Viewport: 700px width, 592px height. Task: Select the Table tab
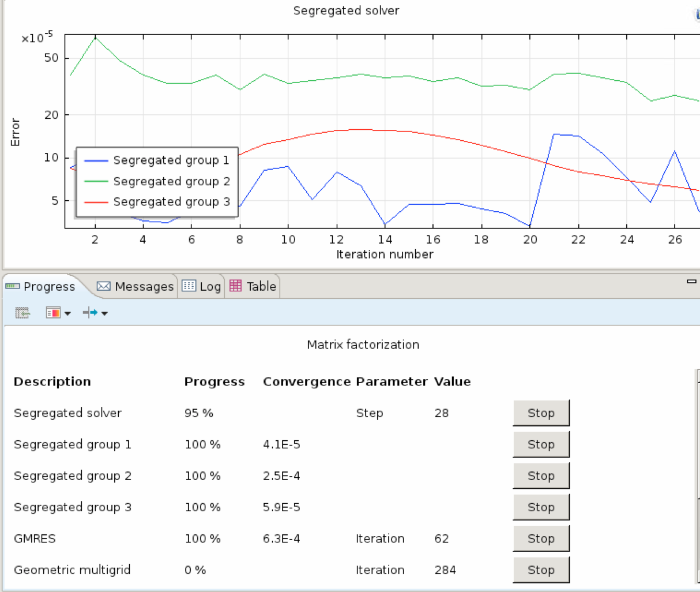tap(253, 286)
